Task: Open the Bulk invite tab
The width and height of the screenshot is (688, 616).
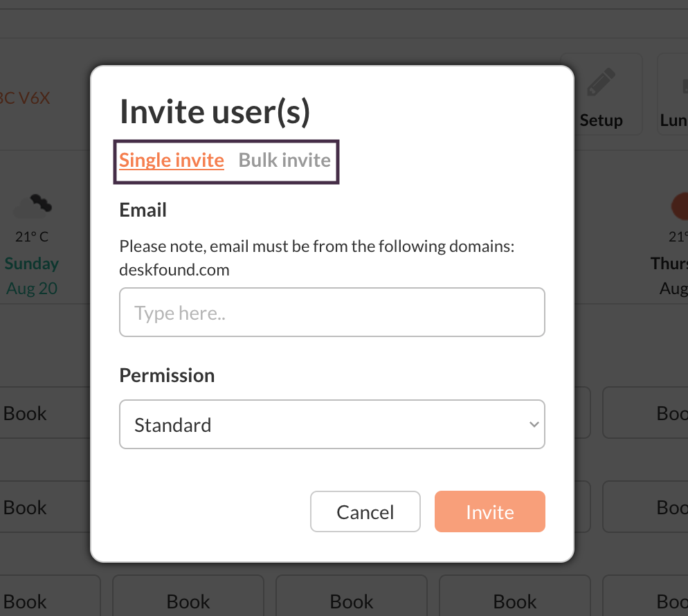Action: click(284, 161)
